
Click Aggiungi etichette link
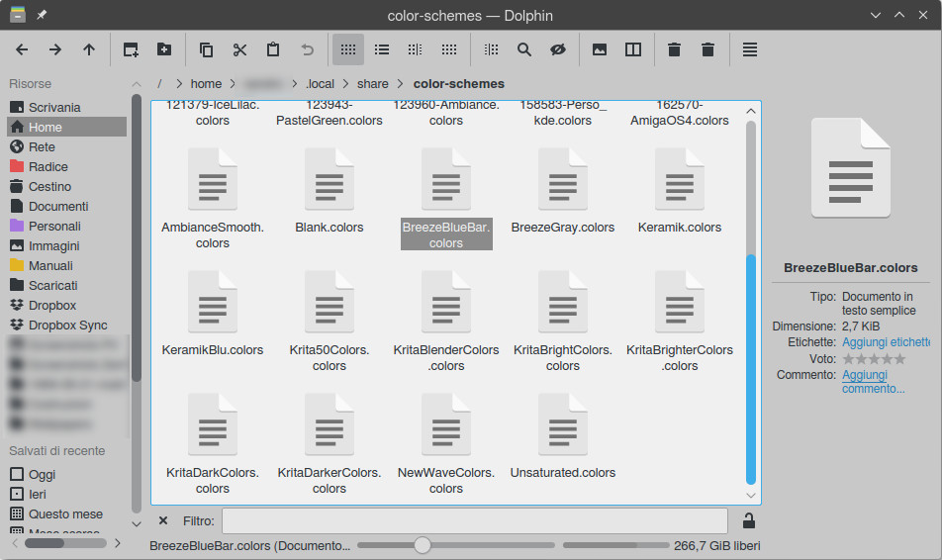(887, 342)
